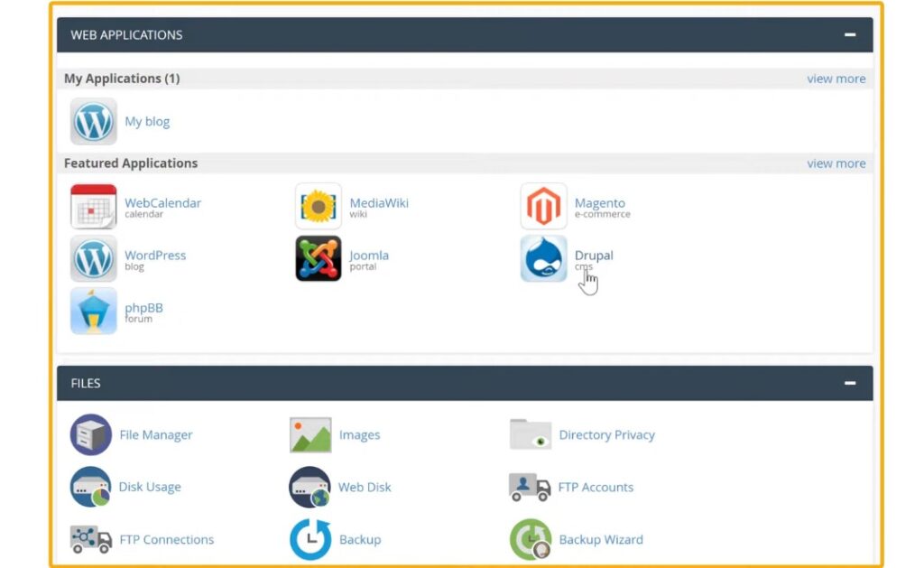Launch the Magento e-commerce installer

(600, 202)
